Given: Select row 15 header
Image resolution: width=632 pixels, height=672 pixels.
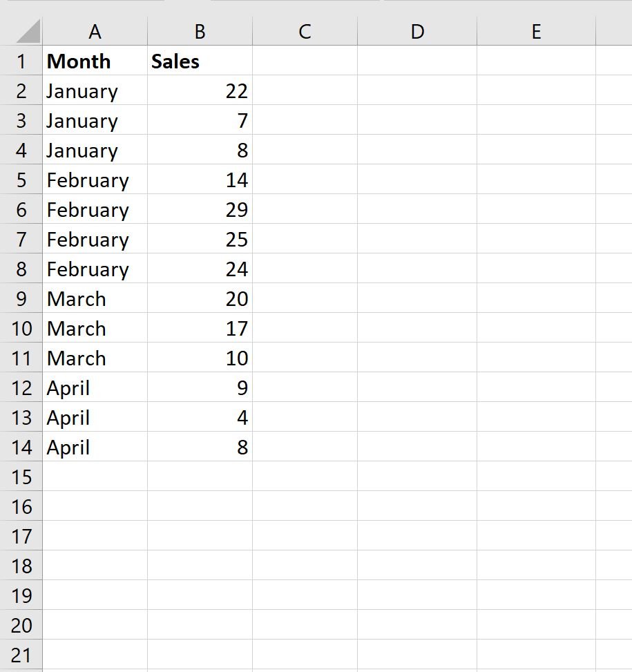Looking at the screenshot, I should click(x=21, y=476).
